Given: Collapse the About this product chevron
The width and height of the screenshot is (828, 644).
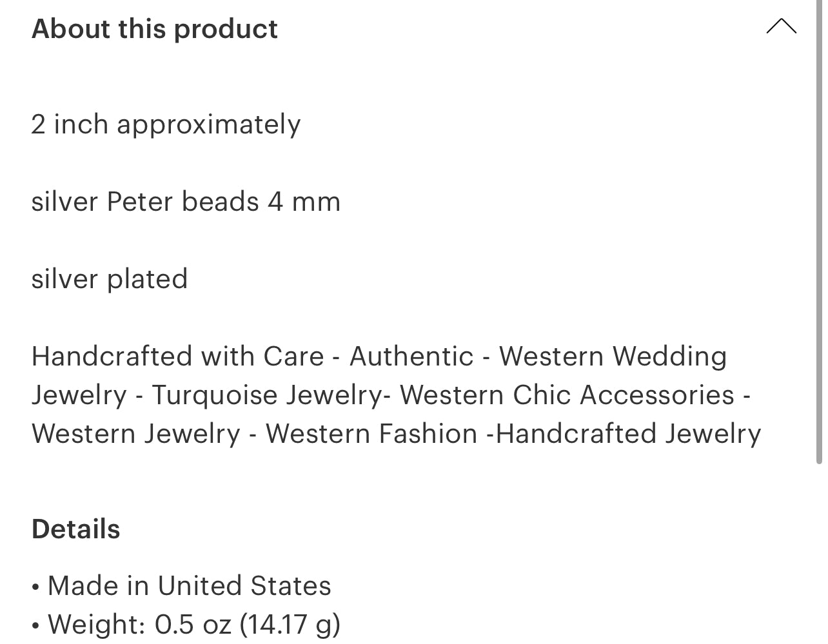Looking at the screenshot, I should coord(781,26).
